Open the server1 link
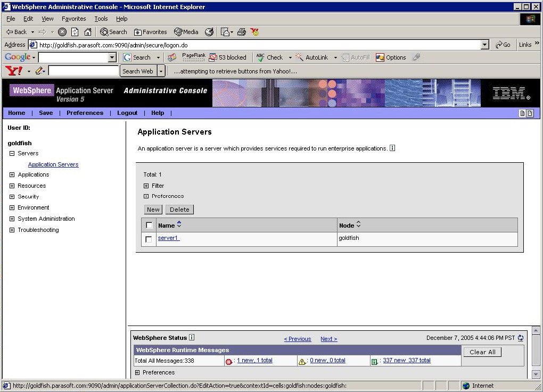The height and width of the screenshot is (392, 543). point(169,238)
